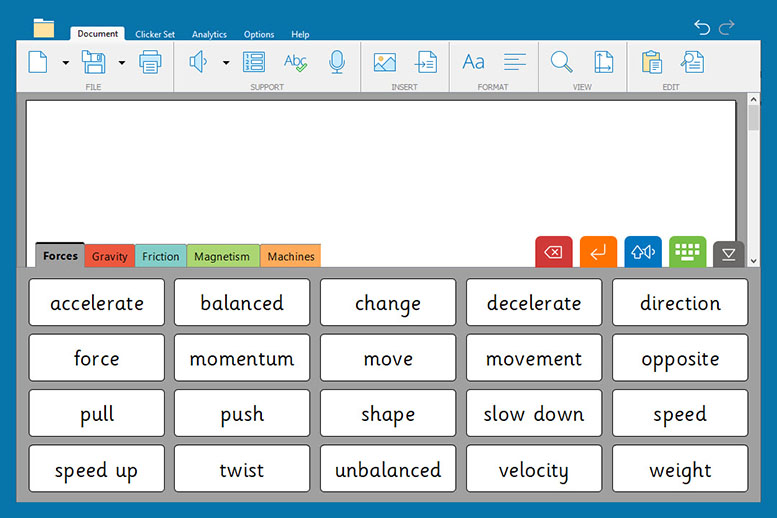Collapse the grid with the gray triangle button
The width and height of the screenshot is (777, 518).
click(x=729, y=255)
